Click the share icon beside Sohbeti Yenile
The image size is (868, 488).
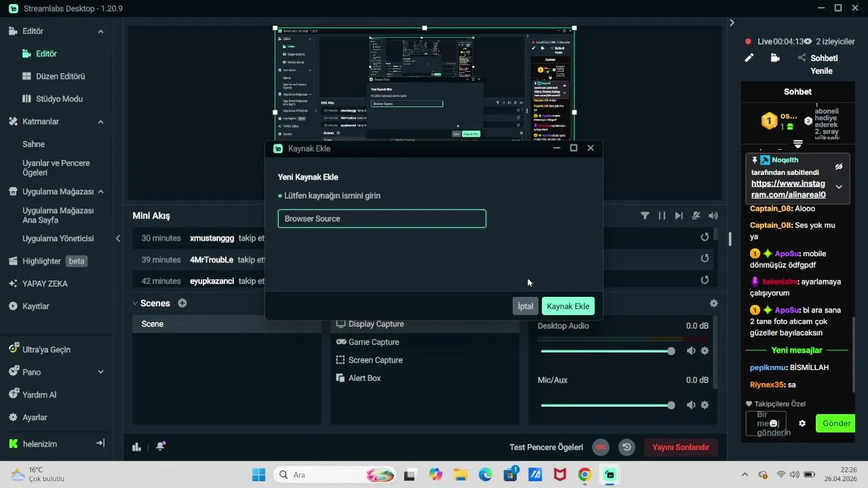coord(802,58)
